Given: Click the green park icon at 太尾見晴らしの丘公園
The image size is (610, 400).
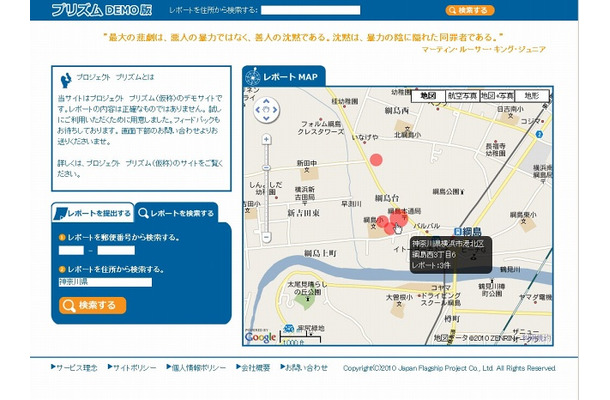Looking at the screenshot, I should [307, 300].
